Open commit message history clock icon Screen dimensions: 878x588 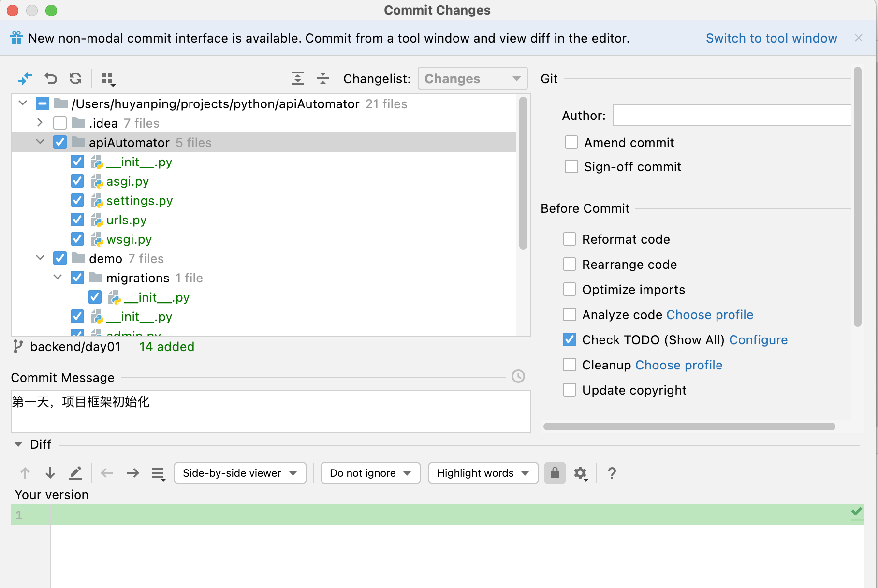click(518, 376)
